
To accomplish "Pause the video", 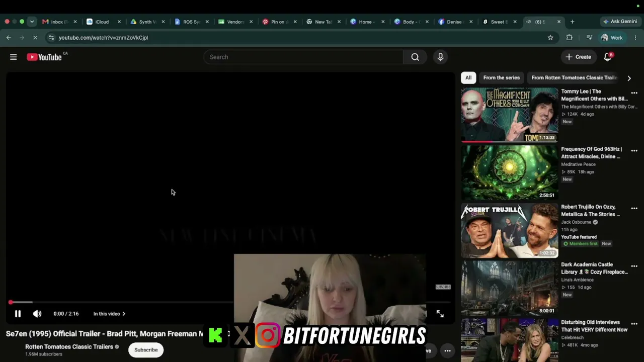I will click(18, 314).
